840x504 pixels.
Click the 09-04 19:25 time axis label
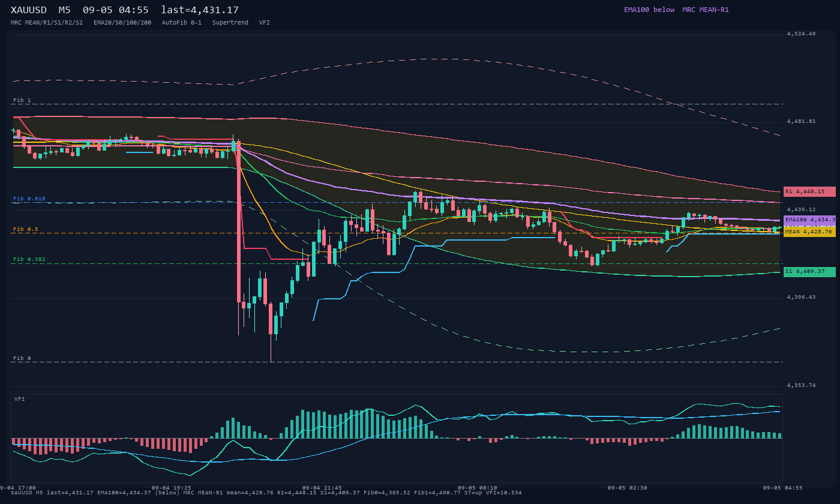coord(172,488)
